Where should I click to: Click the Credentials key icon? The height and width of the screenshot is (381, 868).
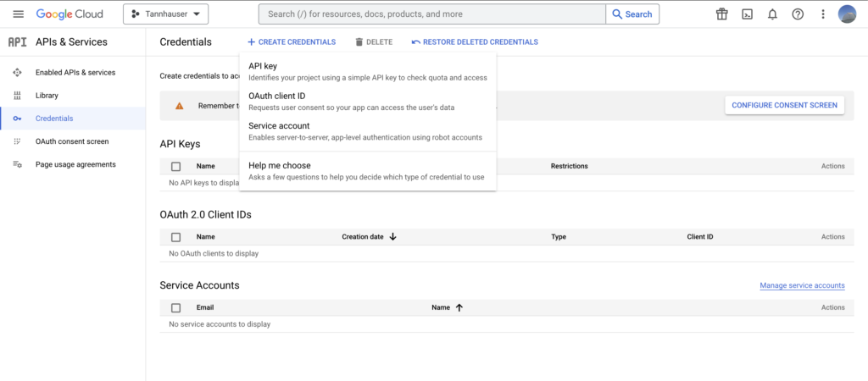tap(17, 119)
